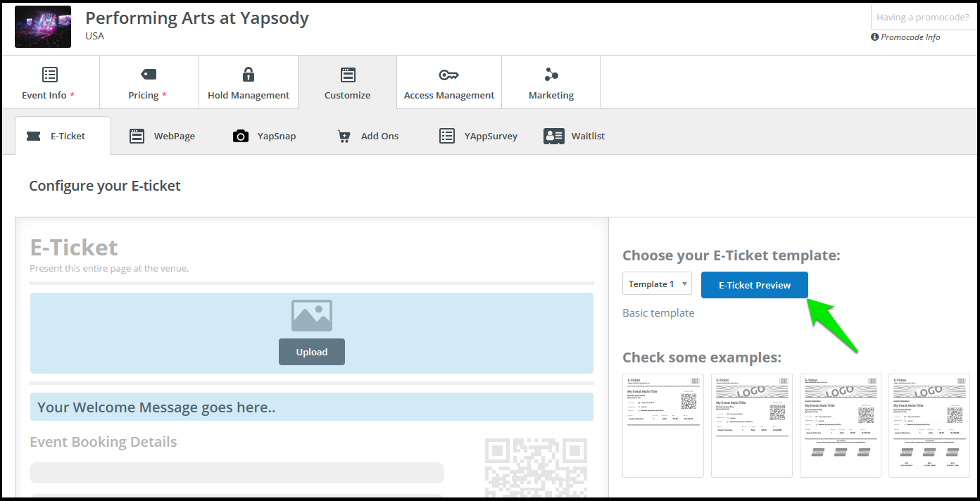Click the Waitlist ID card icon
Screen dimensions: 980x501
click(x=554, y=136)
